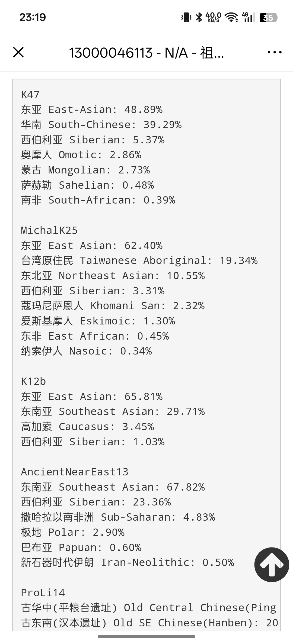
Task: Tap the K47 section heading
Action: [30, 95]
